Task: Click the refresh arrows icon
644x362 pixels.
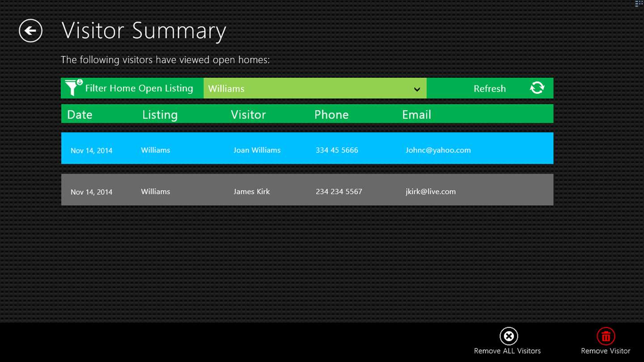Action: [x=537, y=88]
